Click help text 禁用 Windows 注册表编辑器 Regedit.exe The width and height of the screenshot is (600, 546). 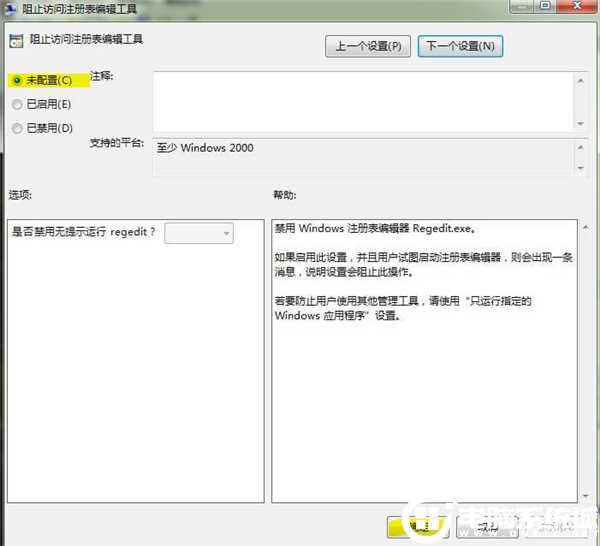375,228
